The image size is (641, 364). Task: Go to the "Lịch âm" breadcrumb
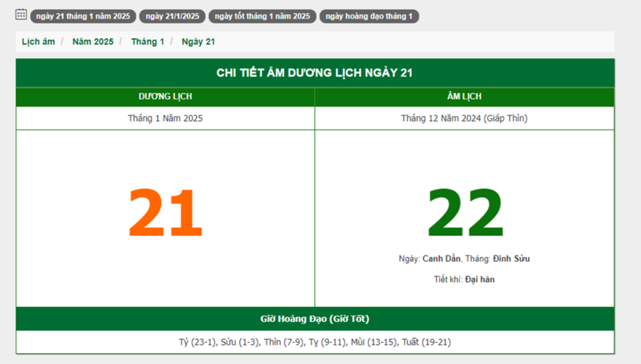click(38, 42)
